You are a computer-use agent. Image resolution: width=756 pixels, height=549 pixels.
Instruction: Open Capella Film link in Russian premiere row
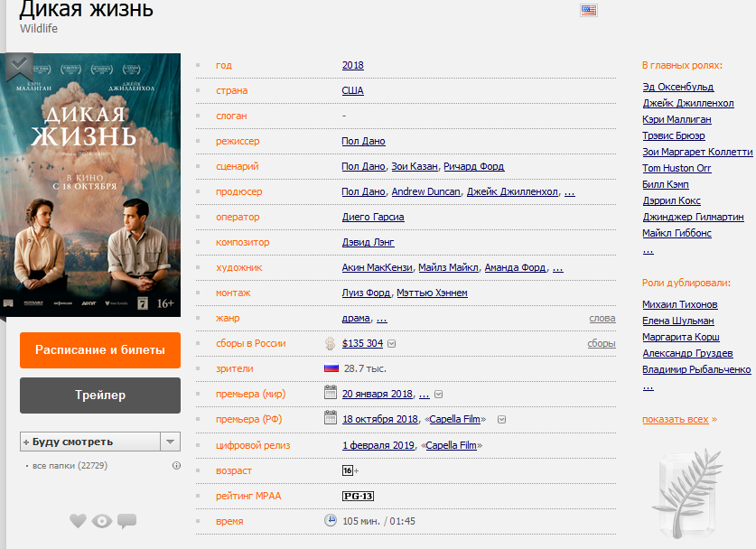click(x=455, y=419)
